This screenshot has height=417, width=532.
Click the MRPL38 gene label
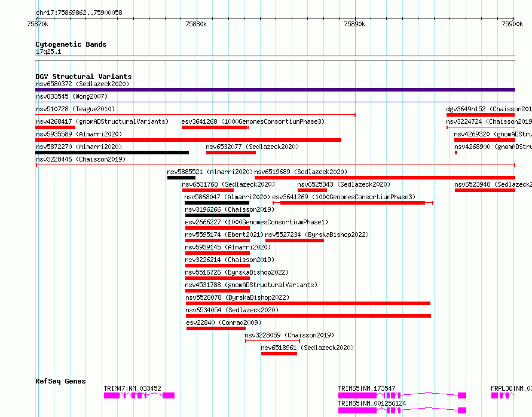(x=511, y=388)
